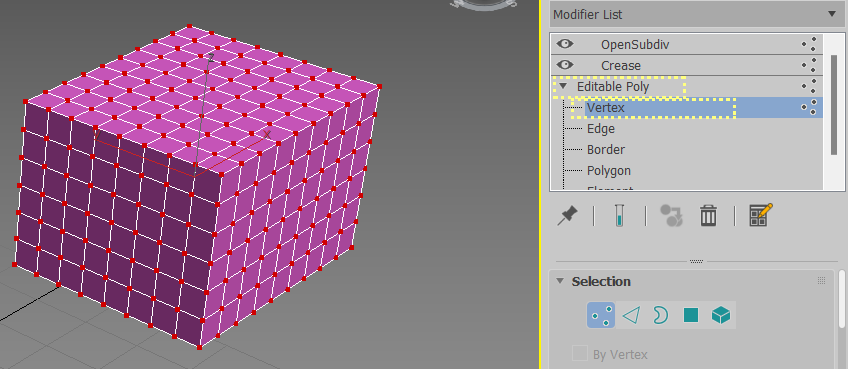Select the Border sub-object level
The width and height of the screenshot is (848, 369).
[x=606, y=149]
